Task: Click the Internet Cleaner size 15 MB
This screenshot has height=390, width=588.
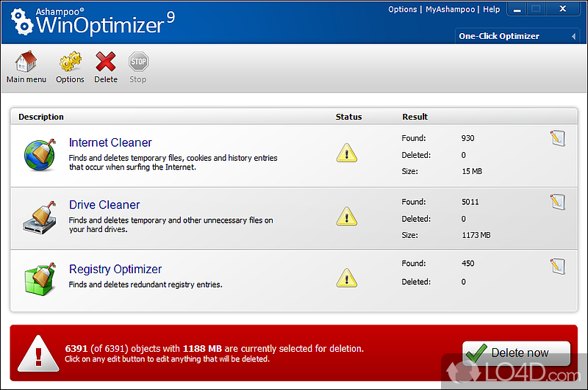Action: [x=472, y=171]
